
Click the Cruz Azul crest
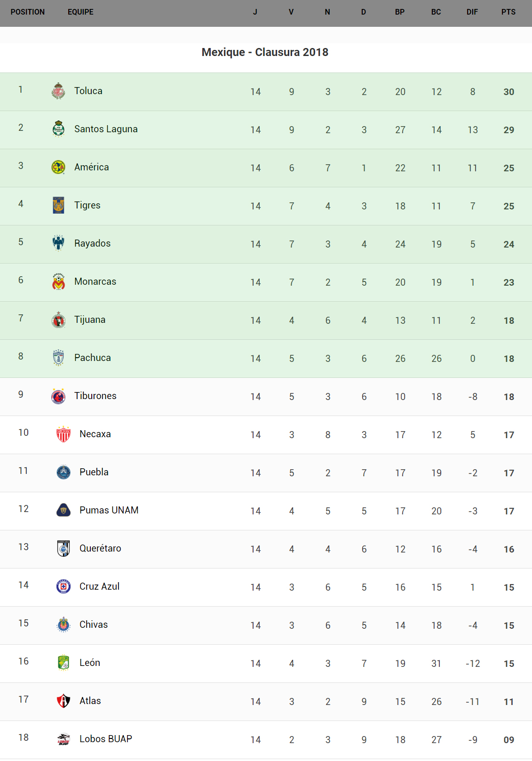click(64, 586)
